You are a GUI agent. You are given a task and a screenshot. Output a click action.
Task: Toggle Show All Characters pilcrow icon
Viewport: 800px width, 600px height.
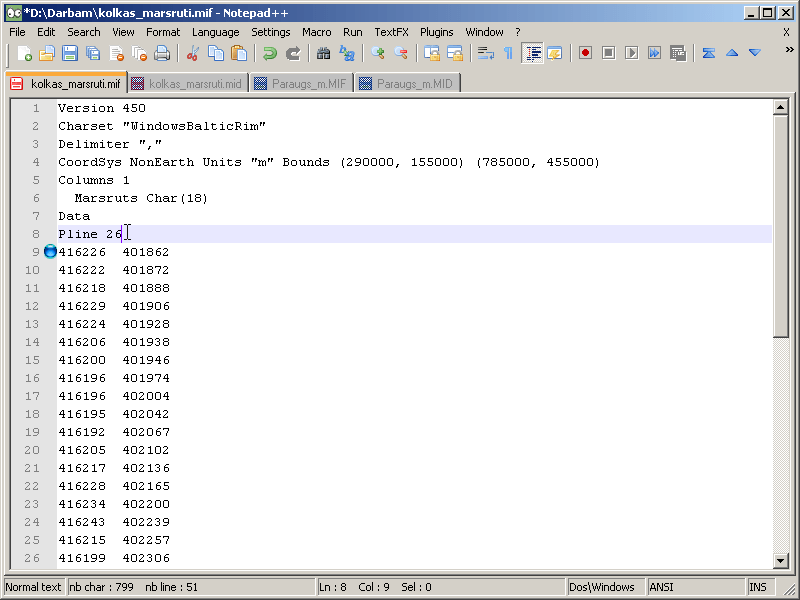(508, 53)
